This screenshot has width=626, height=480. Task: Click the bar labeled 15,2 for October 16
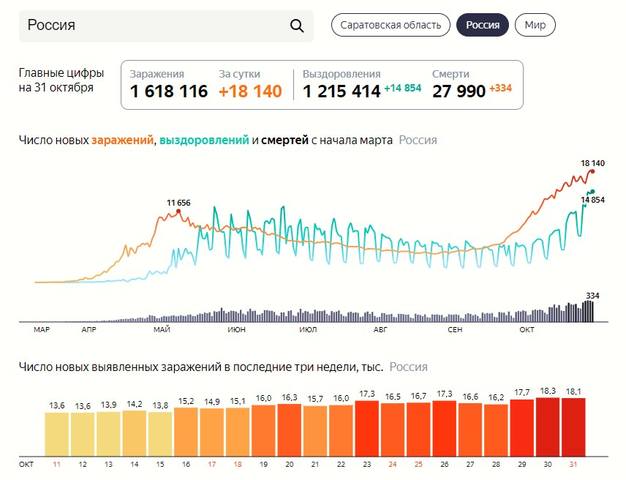[x=186, y=430]
